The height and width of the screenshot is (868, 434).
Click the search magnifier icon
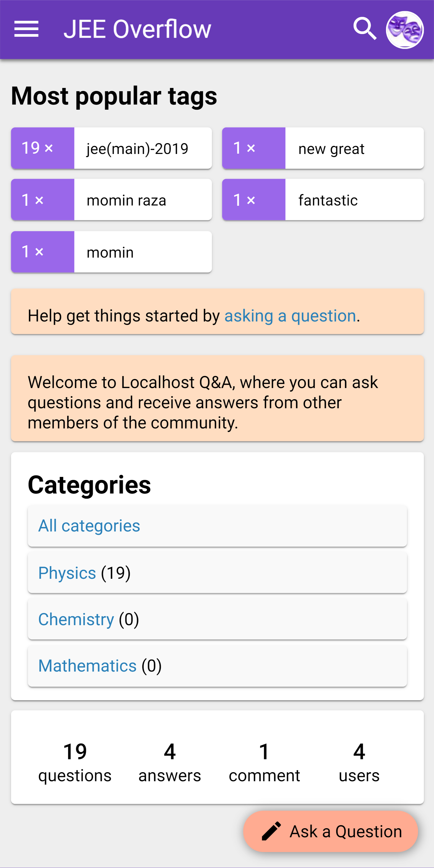[x=365, y=29]
